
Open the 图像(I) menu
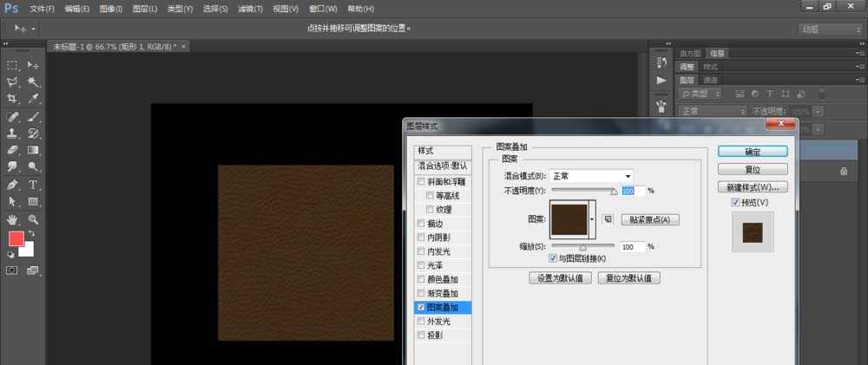[x=111, y=9]
